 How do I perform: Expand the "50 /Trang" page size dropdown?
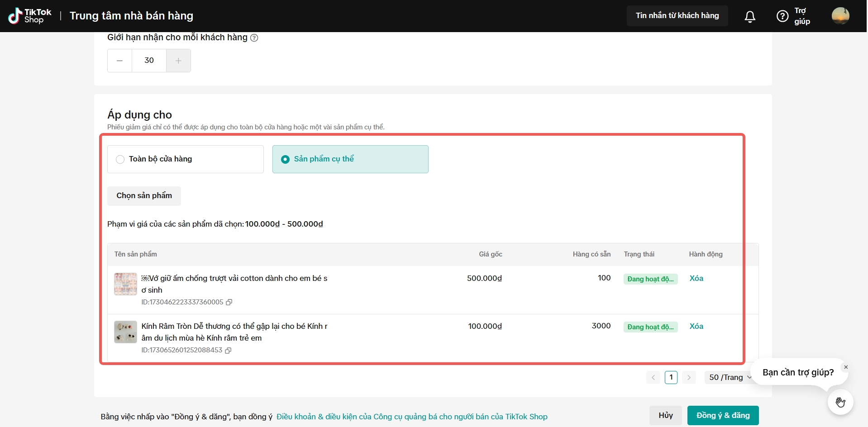tap(730, 377)
